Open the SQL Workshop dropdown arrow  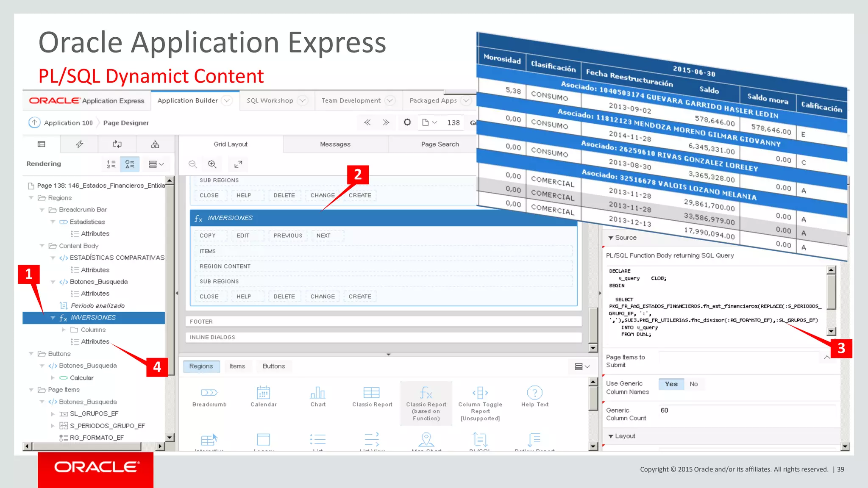(302, 100)
